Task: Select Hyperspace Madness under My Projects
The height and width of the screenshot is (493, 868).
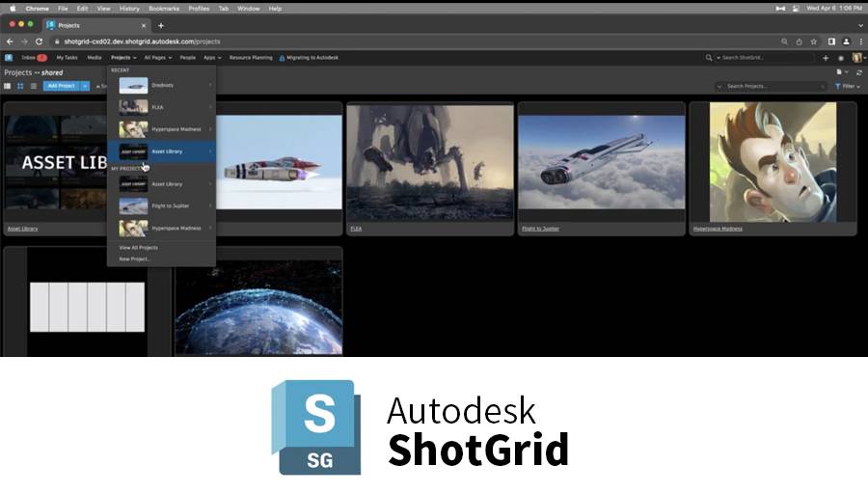Action: point(162,228)
